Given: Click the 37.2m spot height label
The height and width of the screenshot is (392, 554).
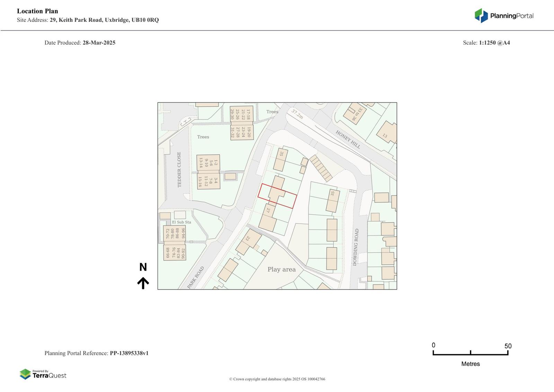Looking at the screenshot, I should (297, 114).
